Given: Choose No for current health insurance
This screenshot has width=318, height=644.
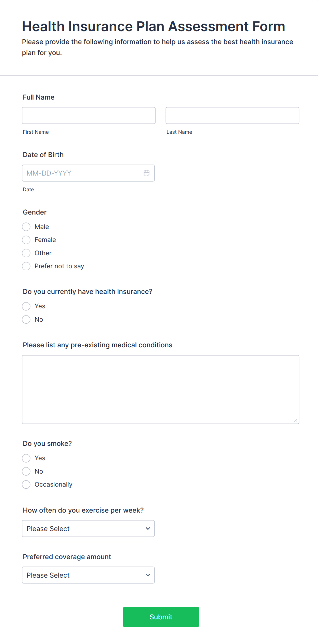Looking at the screenshot, I should pos(26,320).
